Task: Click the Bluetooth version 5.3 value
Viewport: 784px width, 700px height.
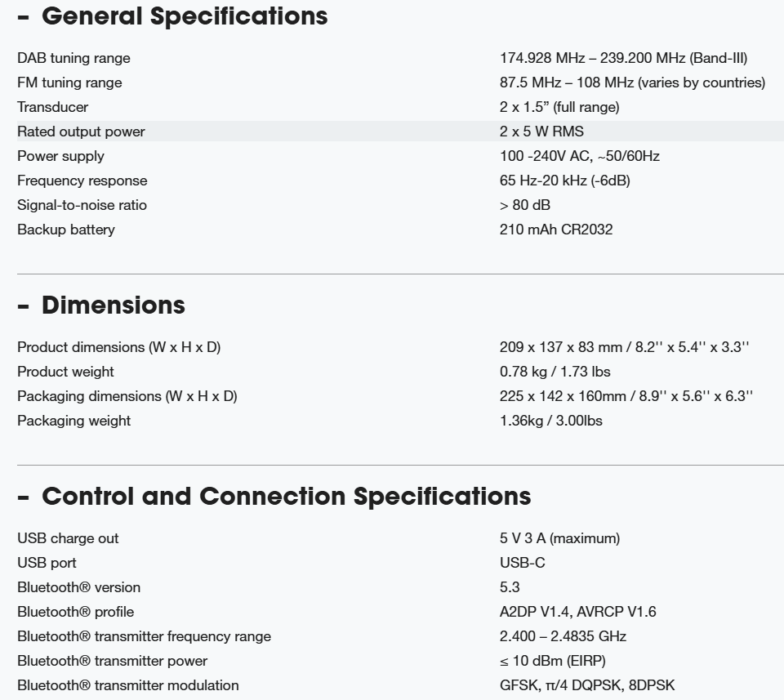Action: pos(510,587)
